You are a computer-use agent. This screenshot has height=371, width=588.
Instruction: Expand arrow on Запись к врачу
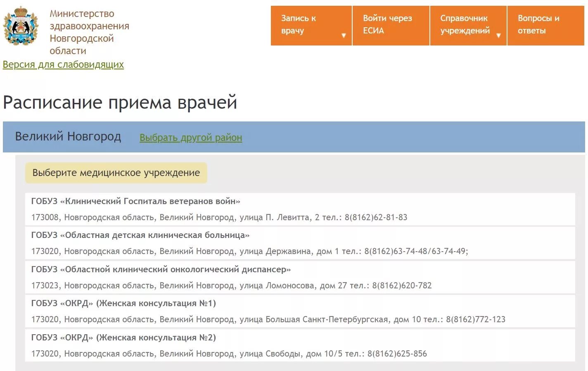[344, 36]
